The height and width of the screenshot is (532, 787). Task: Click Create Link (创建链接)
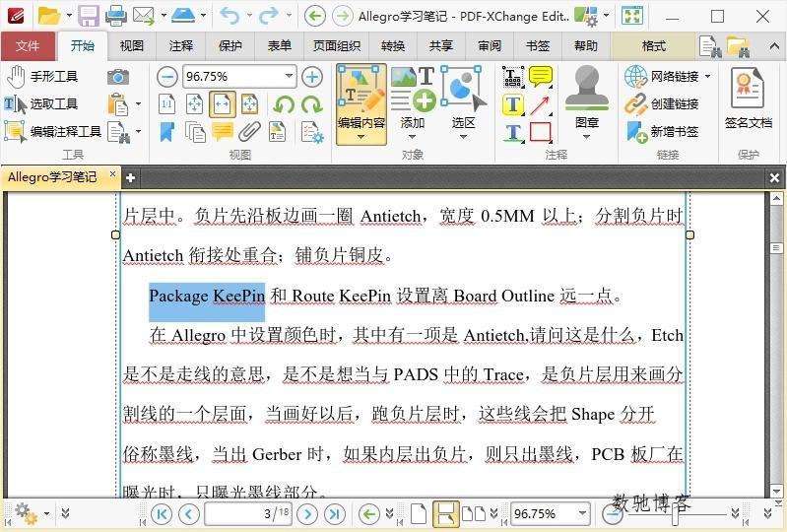click(662, 103)
